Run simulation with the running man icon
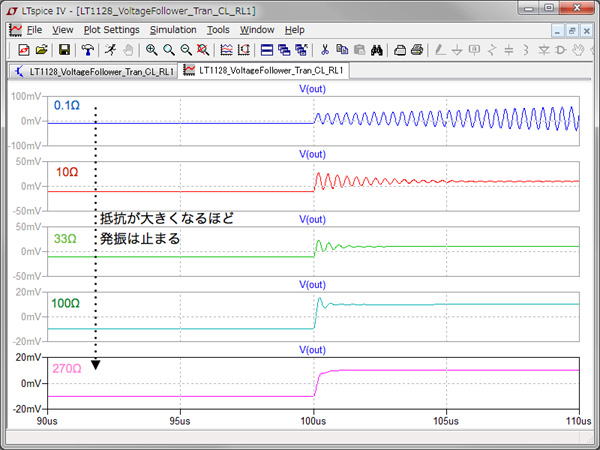Image resolution: width=600 pixels, height=450 pixels. coord(109,49)
